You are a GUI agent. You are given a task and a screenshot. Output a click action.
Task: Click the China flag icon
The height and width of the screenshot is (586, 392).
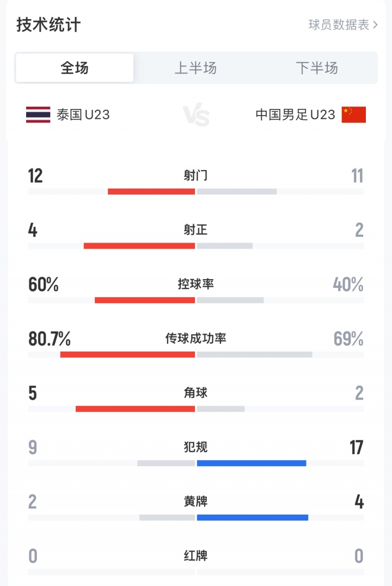[x=354, y=114]
